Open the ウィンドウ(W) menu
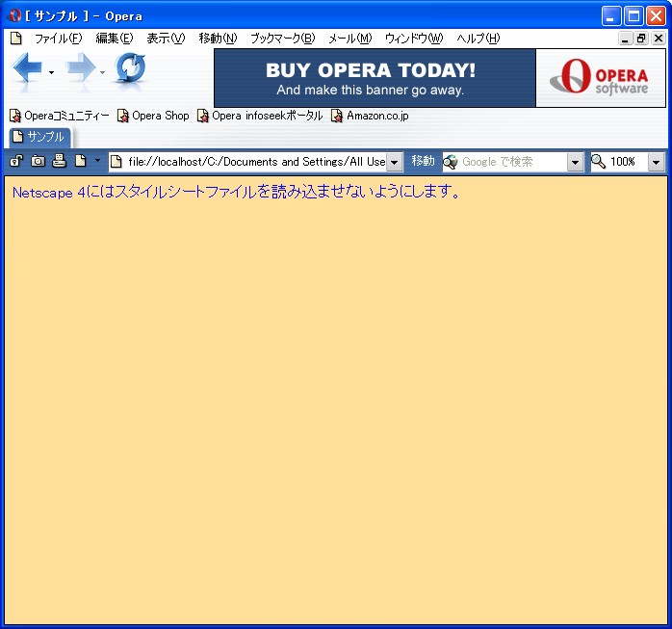Image resolution: width=672 pixels, height=629 pixels. pos(414,39)
